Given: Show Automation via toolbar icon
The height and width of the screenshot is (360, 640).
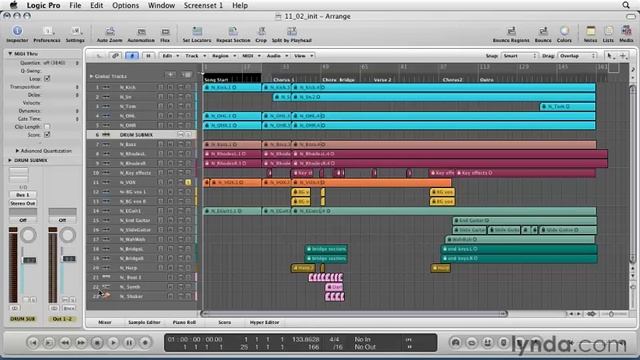Looking at the screenshot, I should click(141, 31).
